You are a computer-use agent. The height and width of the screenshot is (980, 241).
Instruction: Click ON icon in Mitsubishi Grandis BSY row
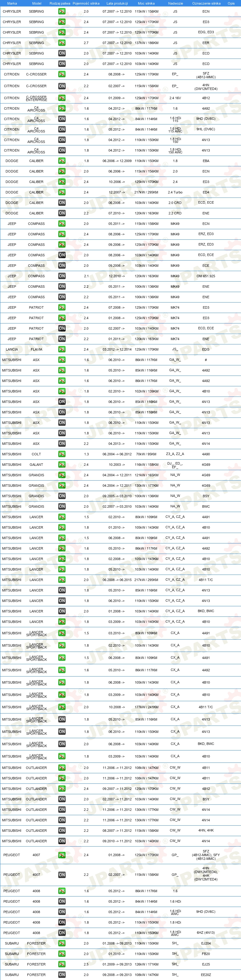click(x=62, y=496)
